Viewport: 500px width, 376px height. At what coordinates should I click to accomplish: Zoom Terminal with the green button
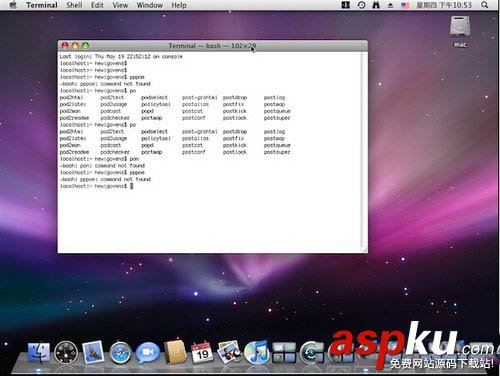click(x=85, y=45)
